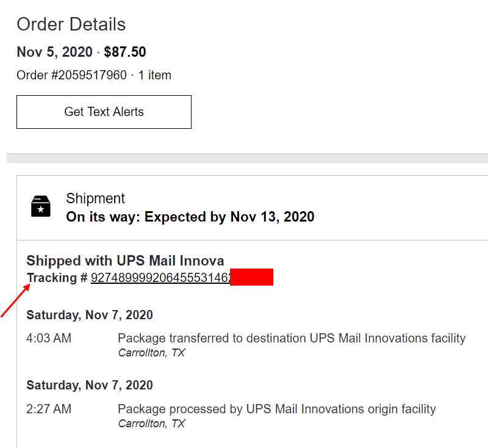This screenshot has height=448, width=488.
Task: Click the Tracking # label
Action: pos(57,278)
